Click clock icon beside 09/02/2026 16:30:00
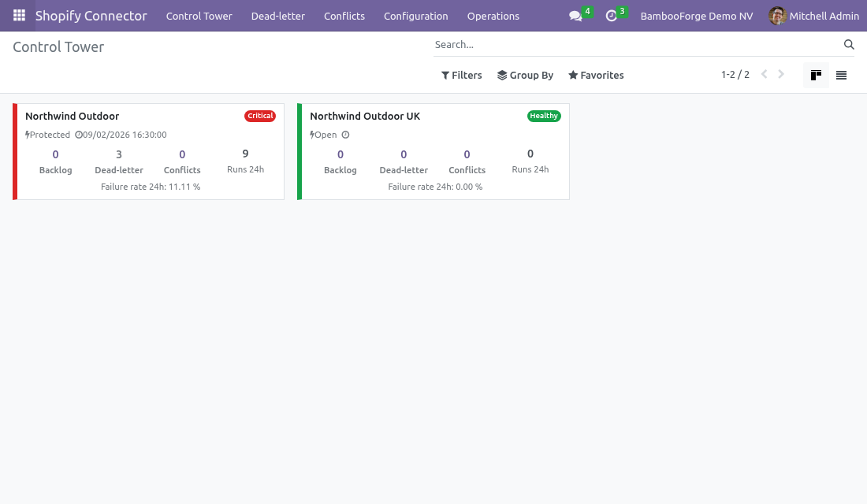This screenshot has height=504, width=867. click(x=79, y=135)
